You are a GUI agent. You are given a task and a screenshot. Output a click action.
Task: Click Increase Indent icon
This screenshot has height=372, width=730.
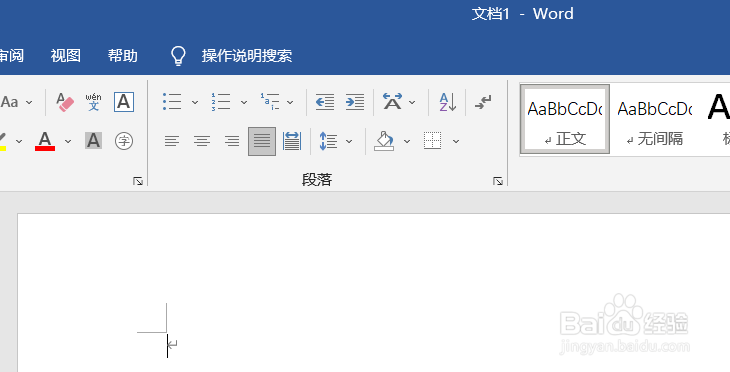(x=355, y=102)
